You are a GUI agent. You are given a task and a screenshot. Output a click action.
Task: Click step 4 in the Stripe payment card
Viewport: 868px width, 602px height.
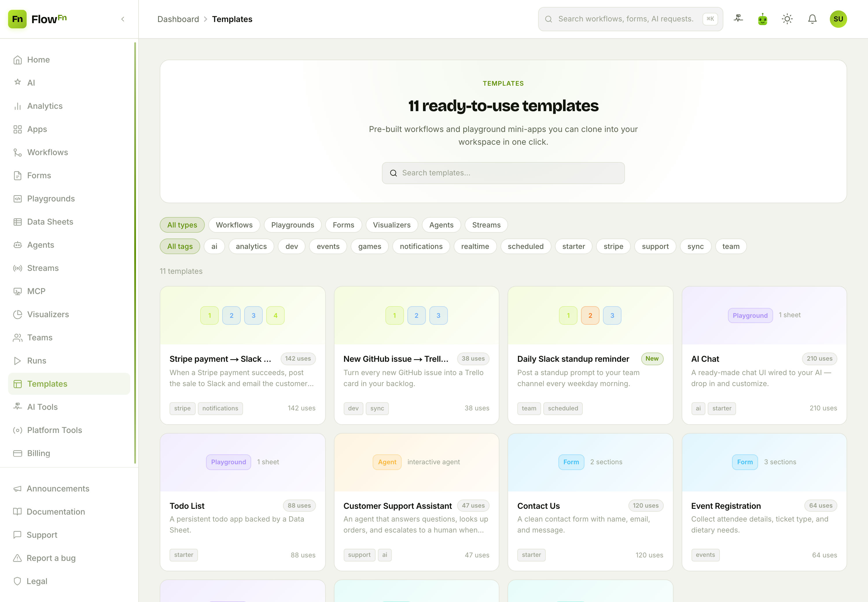click(x=275, y=315)
